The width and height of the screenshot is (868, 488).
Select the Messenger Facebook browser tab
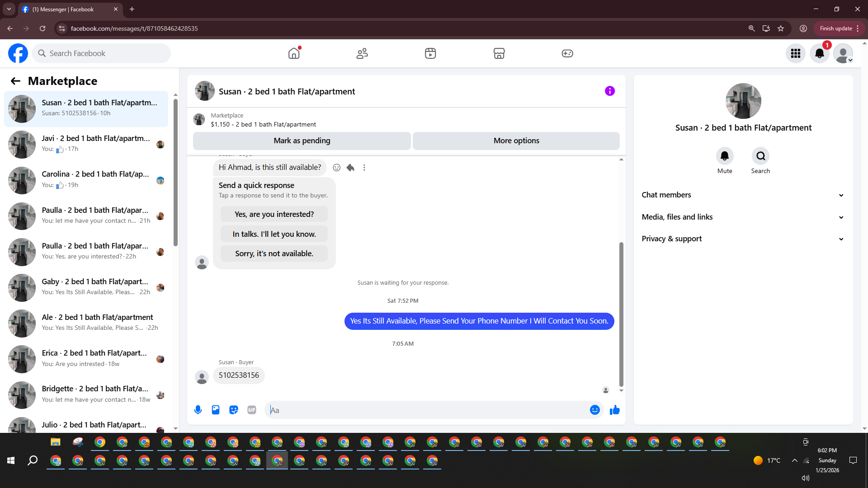coord(70,9)
